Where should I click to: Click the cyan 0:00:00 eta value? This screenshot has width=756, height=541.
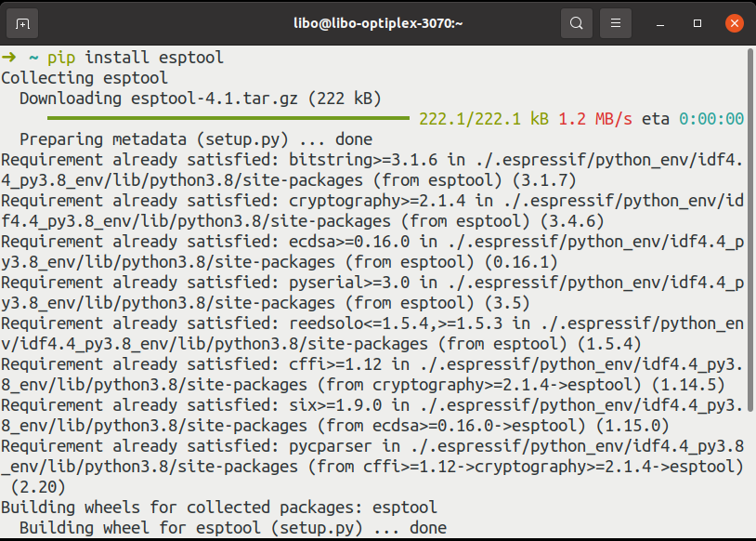coord(711,119)
